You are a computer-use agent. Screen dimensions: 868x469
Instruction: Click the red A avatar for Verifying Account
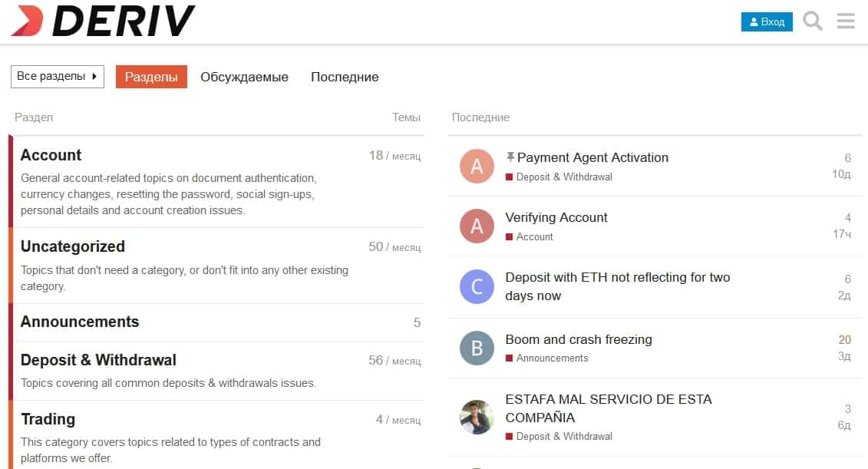click(x=477, y=226)
